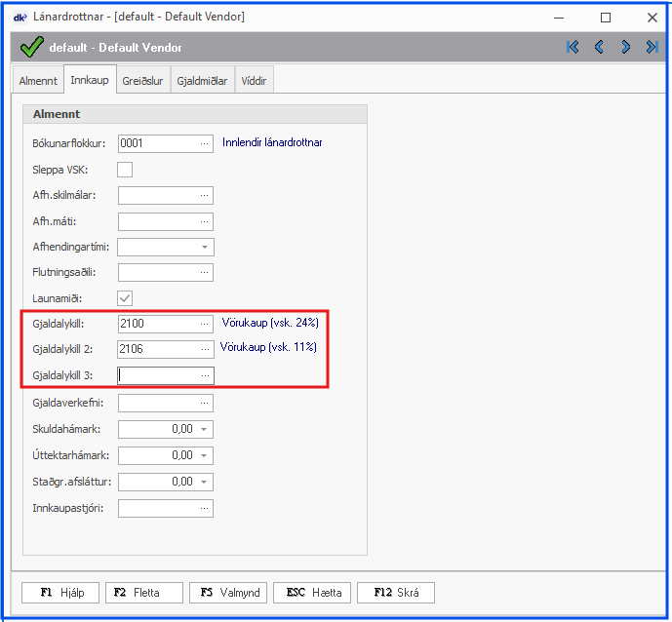
Task: Open lookup for Innkaupastjóri field
Action: (x=204, y=508)
